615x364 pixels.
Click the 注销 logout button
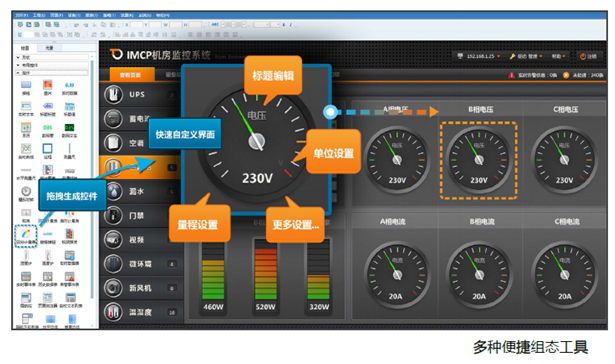tap(588, 56)
